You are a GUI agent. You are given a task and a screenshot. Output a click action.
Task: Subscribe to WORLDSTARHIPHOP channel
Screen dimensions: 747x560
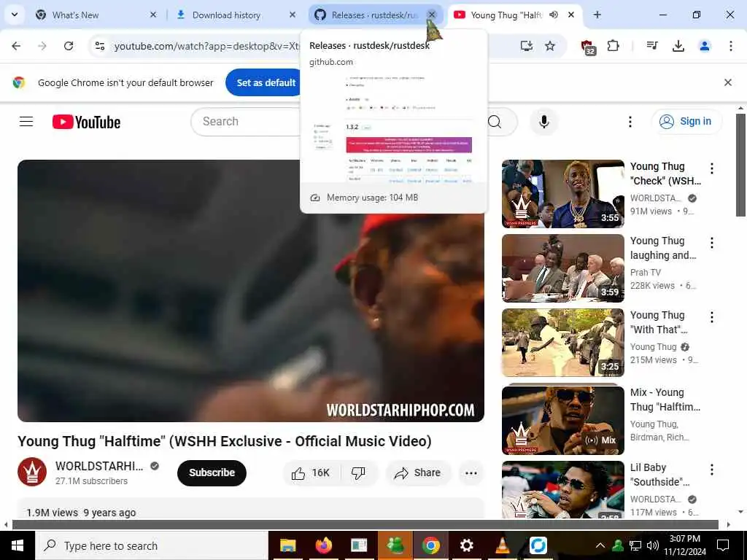click(212, 472)
